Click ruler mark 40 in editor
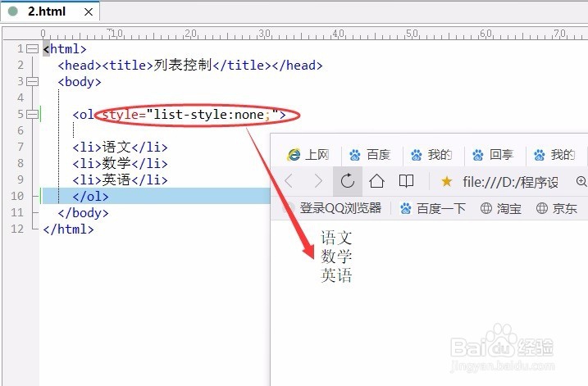This screenshot has height=386, width=588. pos(339,34)
